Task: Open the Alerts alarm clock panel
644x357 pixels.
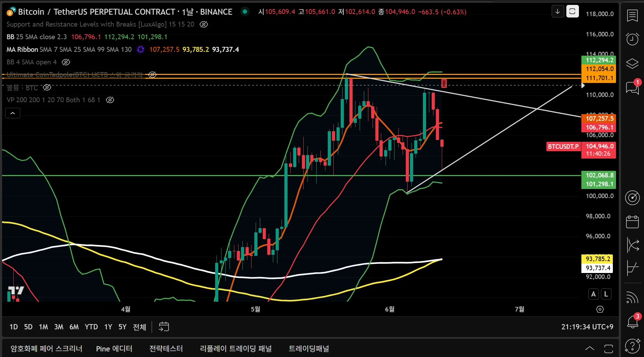Action: click(632, 39)
